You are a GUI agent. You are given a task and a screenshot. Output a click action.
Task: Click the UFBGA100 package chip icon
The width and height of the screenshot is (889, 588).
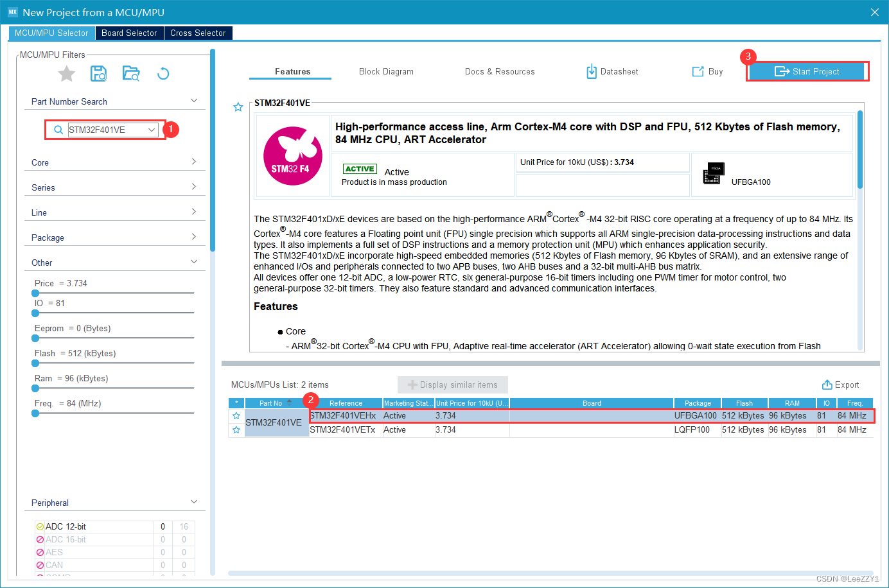714,173
